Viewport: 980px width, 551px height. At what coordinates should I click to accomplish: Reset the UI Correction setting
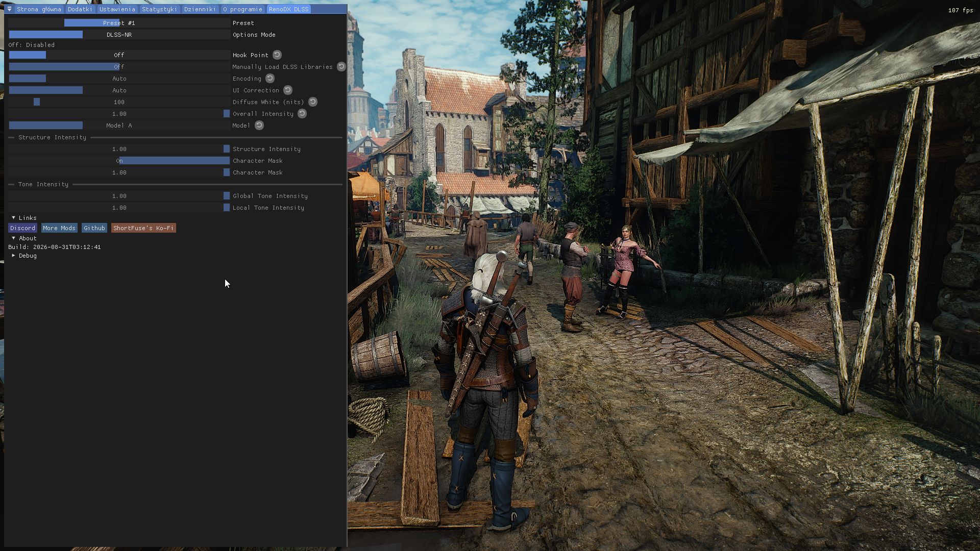[x=288, y=90]
